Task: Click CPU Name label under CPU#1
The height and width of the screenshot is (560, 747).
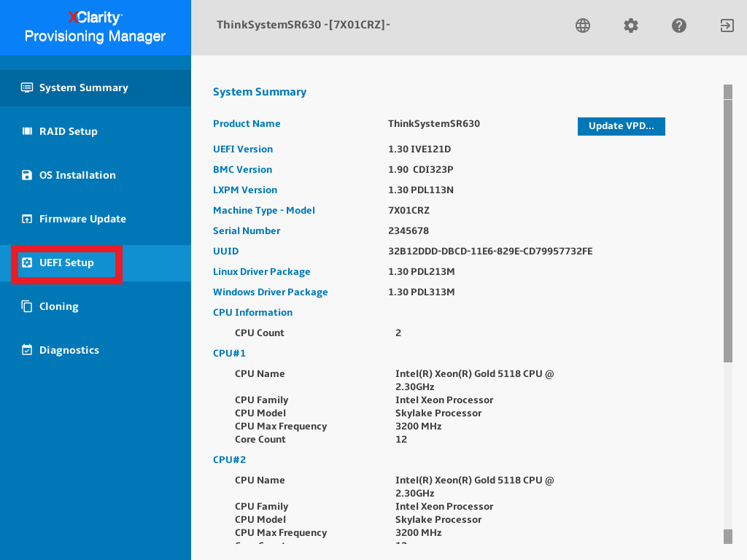Action: coord(260,374)
